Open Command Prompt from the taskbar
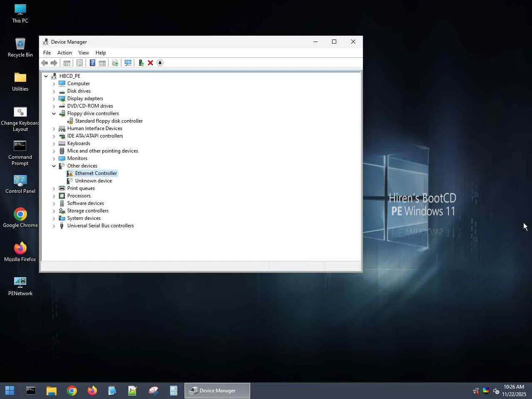532x399 pixels. 31,391
